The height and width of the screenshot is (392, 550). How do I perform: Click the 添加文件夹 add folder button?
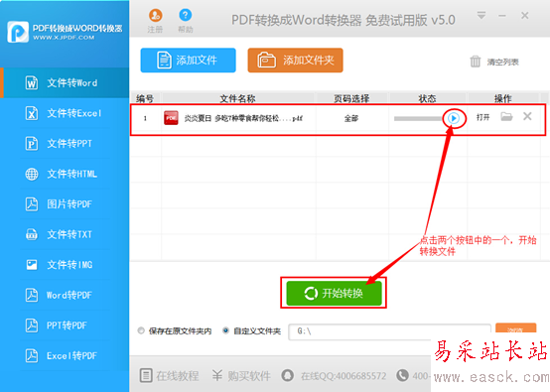tap(295, 61)
